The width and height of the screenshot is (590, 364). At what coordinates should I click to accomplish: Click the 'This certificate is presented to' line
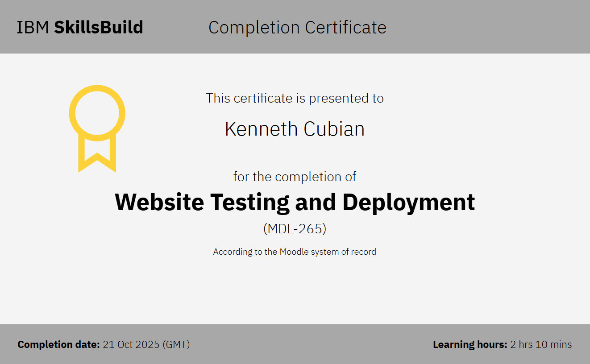295,98
